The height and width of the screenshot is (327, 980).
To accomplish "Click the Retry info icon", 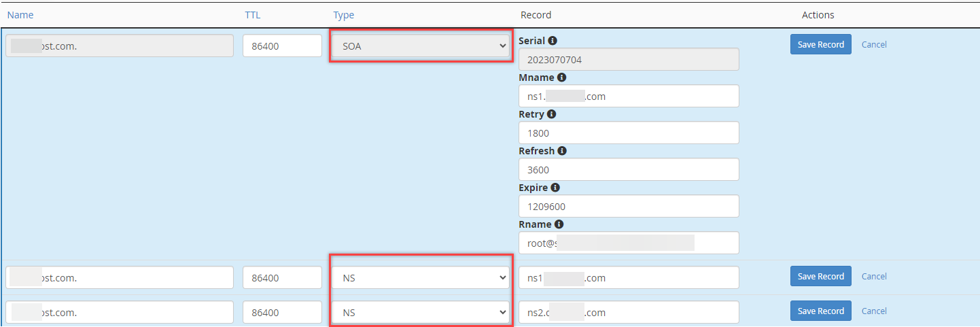I will click(x=551, y=114).
